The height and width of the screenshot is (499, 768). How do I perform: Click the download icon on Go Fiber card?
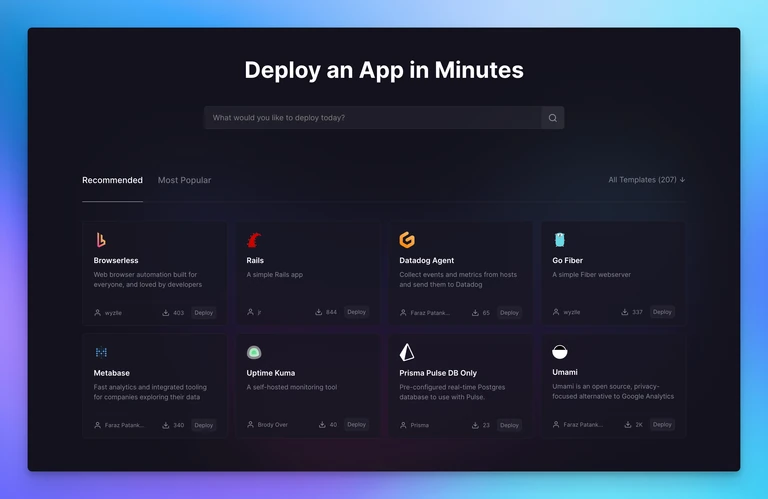pyautogui.click(x=624, y=312)
